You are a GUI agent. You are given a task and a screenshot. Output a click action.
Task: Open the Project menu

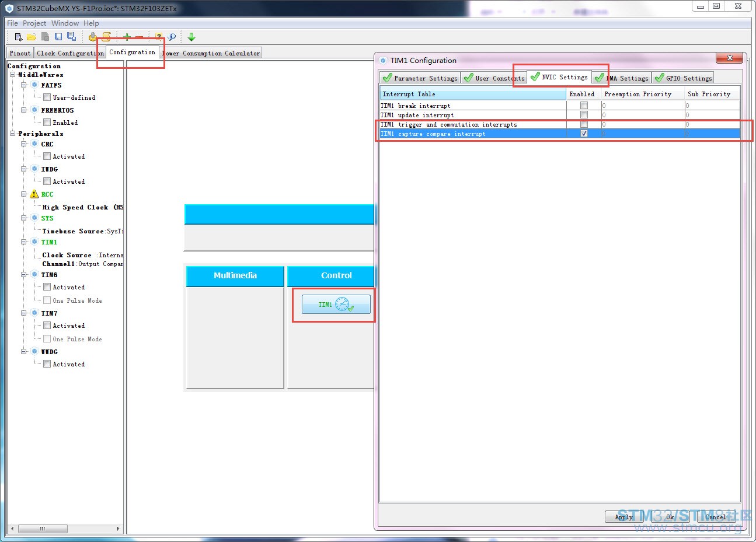click(34, 23)
